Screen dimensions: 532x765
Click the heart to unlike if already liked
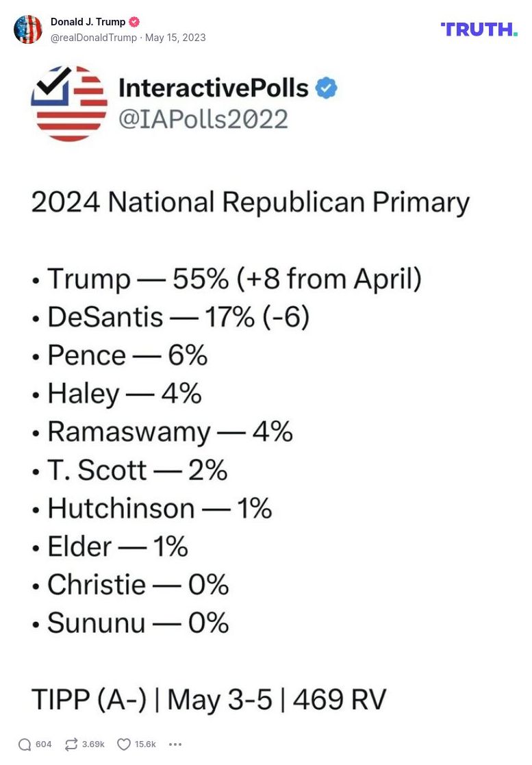tap(124, 744)
